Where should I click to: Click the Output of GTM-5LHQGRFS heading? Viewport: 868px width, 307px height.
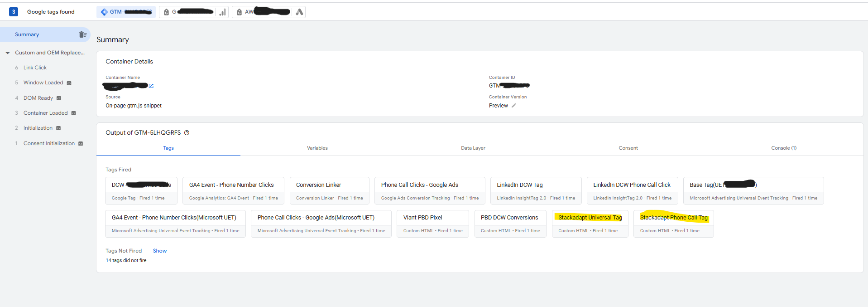point(143,133)
